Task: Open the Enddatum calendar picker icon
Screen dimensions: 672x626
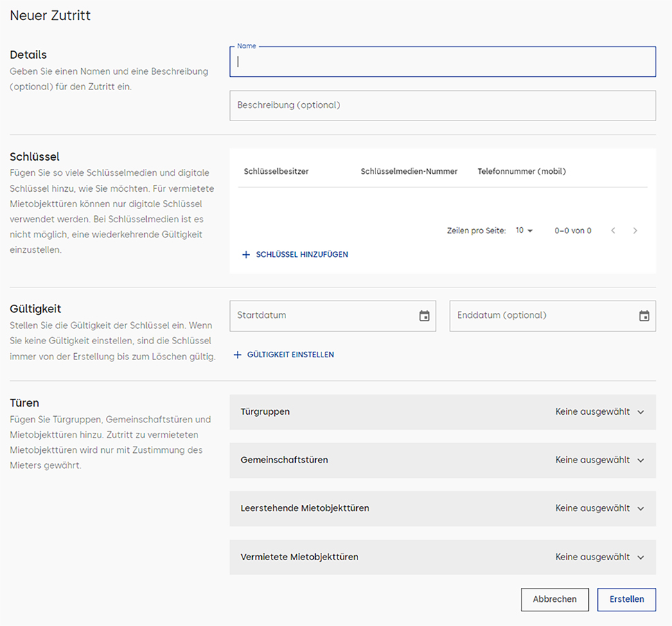Action: click(644, 316)
